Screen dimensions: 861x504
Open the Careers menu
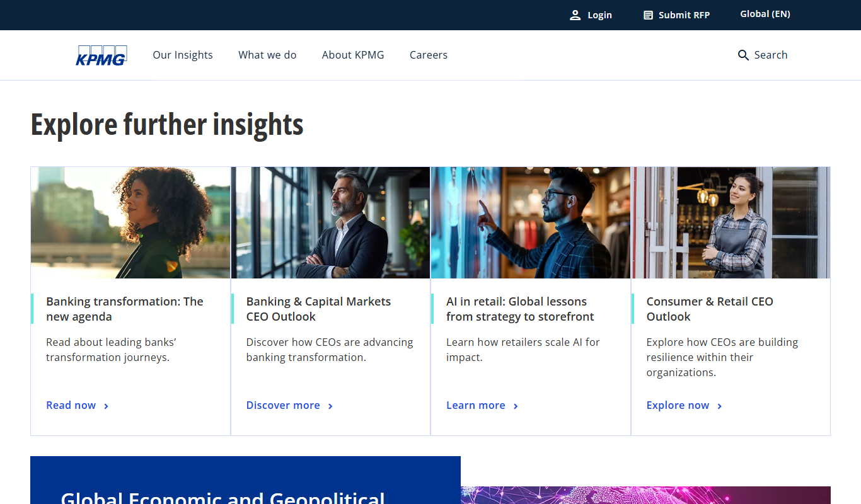pos(429,55)
